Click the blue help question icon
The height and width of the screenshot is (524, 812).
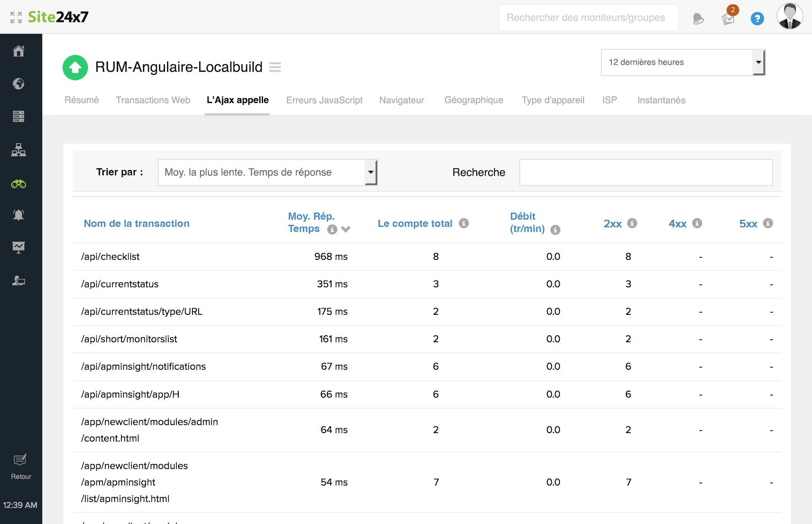tap(757, 19)
